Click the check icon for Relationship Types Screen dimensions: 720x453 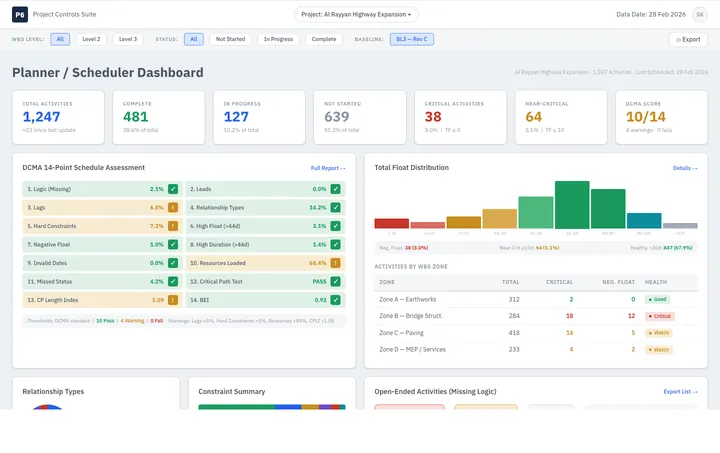[x=336, y=207]
